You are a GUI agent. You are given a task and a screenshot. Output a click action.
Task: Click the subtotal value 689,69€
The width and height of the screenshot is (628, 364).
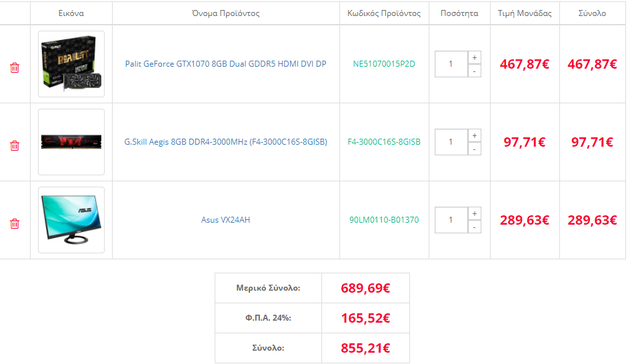[365, 288]
